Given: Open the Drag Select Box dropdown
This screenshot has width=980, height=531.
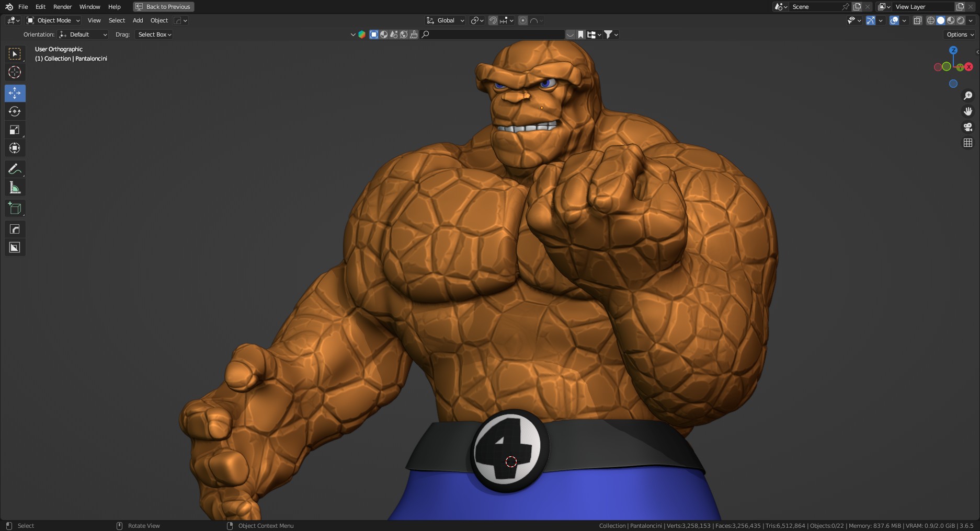Looking at the screenshot, I should 154,34.
